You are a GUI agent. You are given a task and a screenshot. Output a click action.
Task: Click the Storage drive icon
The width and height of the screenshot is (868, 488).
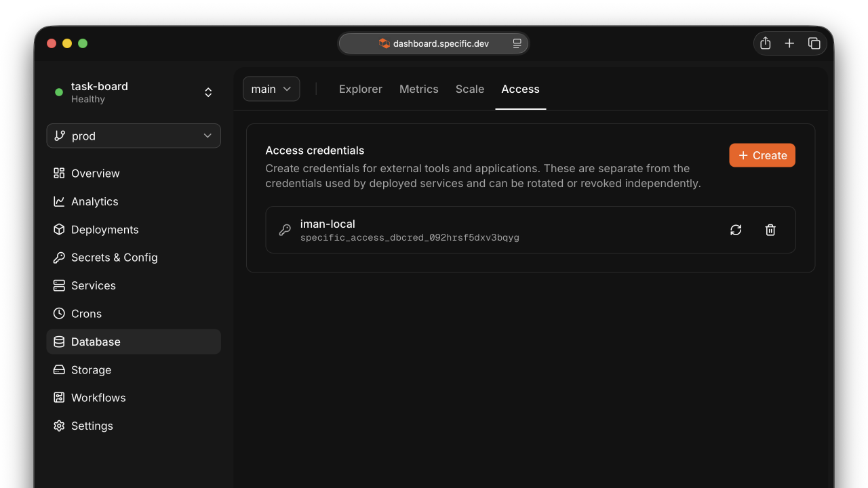pos(59,369)
